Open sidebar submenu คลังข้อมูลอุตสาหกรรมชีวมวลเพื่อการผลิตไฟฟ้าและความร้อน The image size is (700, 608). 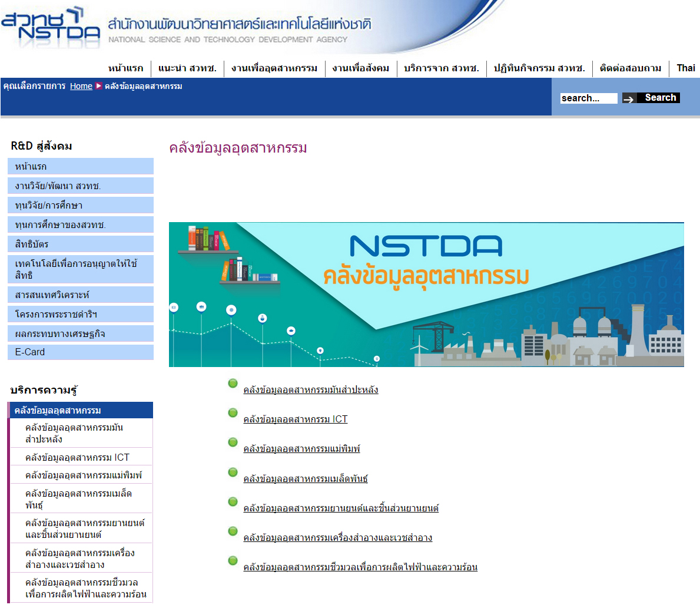[x=82, y=588]
